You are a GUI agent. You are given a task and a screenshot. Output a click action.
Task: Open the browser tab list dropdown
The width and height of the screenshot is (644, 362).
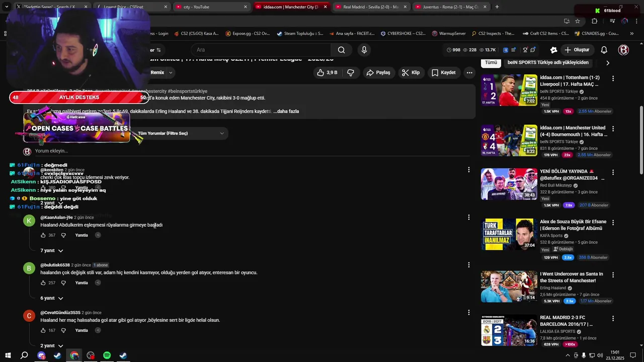click(x=7, y=7)
